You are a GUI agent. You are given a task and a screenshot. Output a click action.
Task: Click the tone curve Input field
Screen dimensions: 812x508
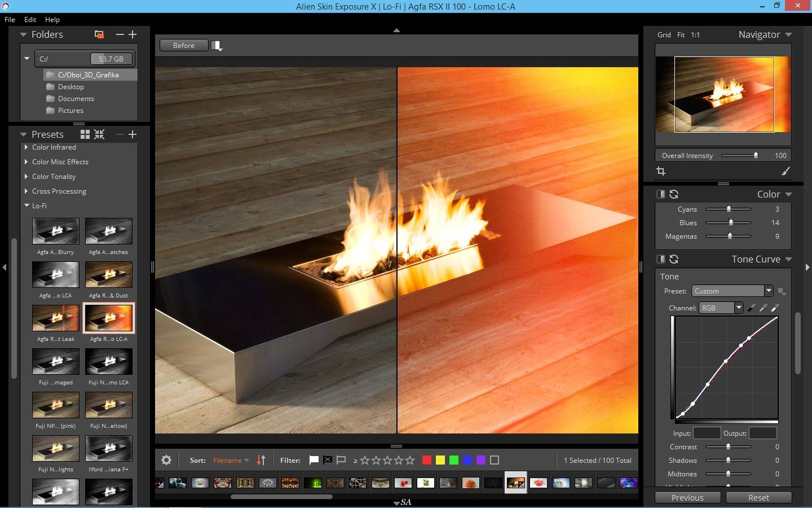(707, 433)
